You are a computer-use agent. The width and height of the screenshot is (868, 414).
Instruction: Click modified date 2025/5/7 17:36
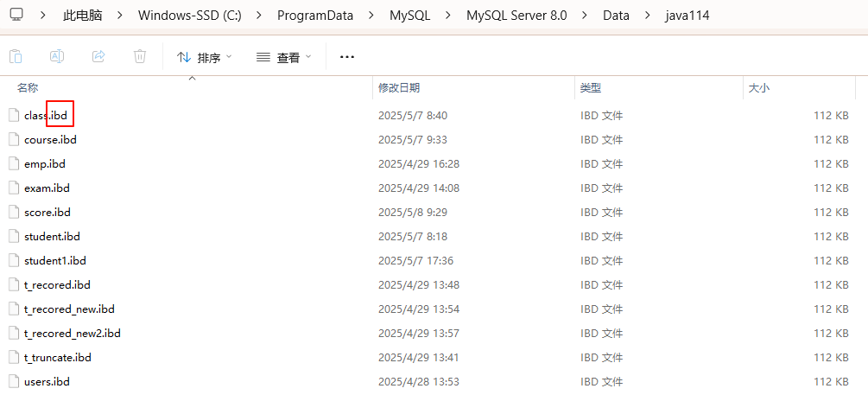[415, 260]
